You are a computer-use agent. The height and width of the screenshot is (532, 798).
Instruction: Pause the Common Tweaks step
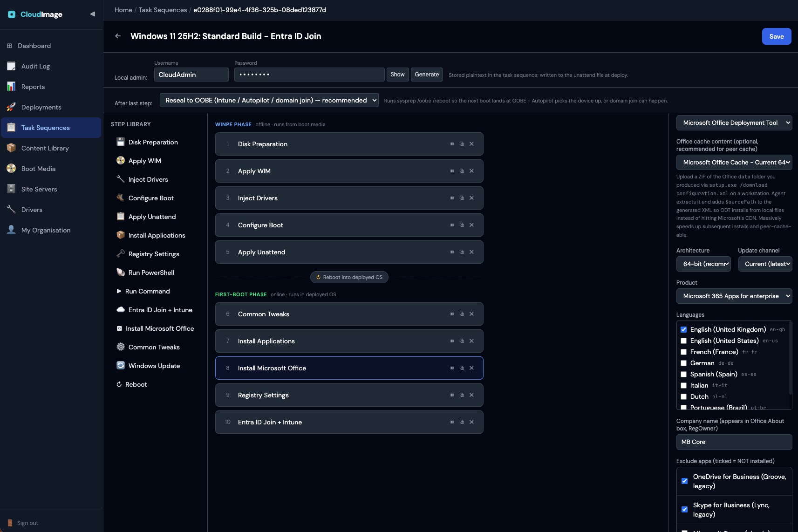click(x=452, y=314)
